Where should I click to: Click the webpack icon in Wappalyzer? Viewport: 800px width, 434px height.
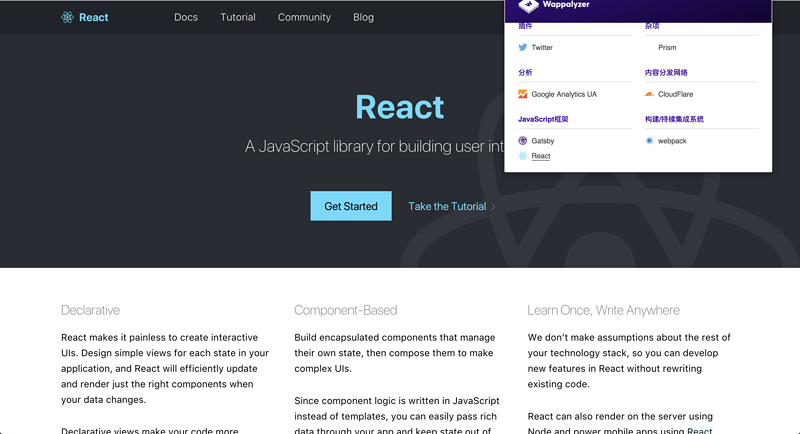[649, 141]
